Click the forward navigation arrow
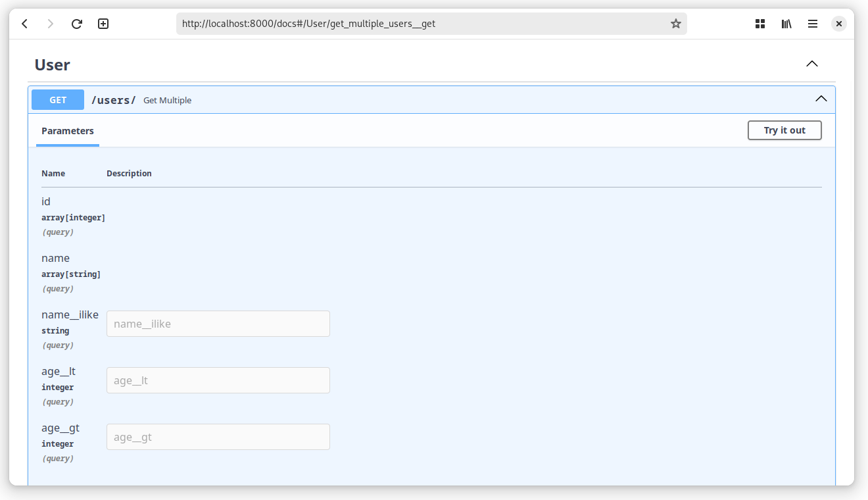The height and width of the screenshot is (500, 868). [x=51, y=24]
